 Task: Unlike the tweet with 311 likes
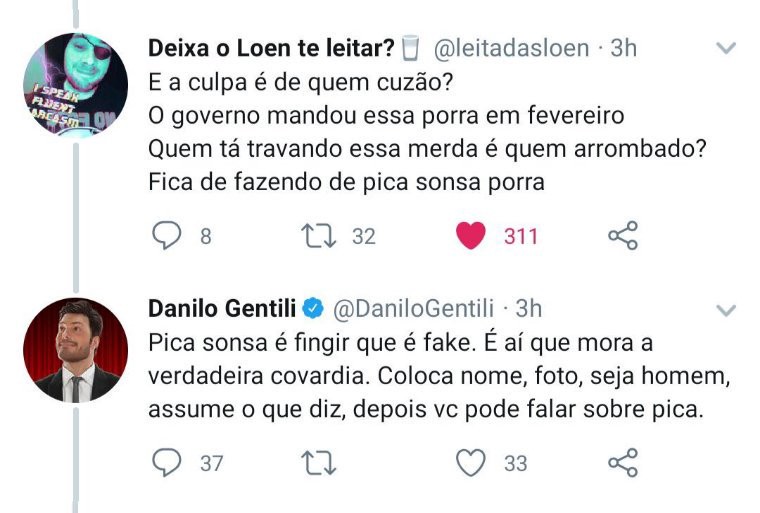[x=471, y=236]
